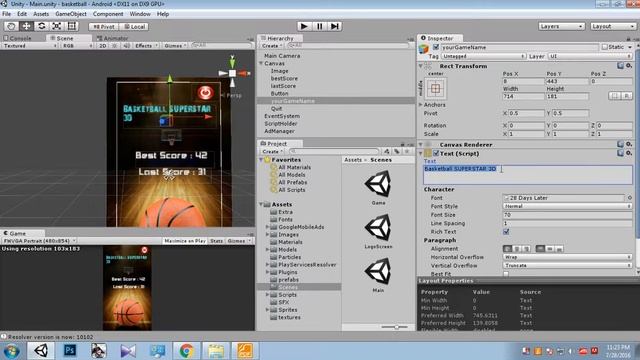Viewport: 640px width, 360px height.
Task: Click the Width input field
Action: (524, 96)
